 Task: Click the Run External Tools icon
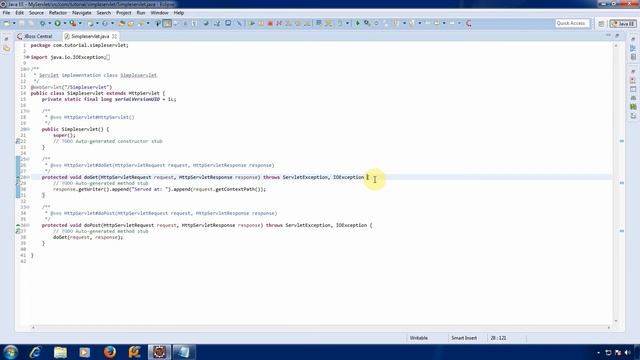[73, 23]
